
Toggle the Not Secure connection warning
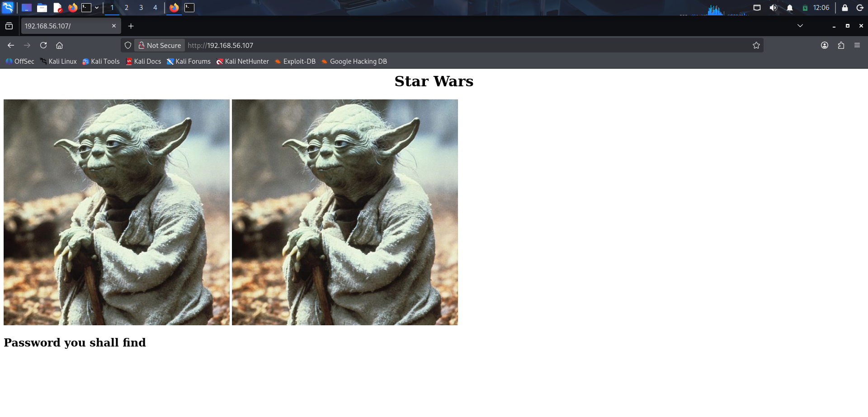[x=159, y=45]
